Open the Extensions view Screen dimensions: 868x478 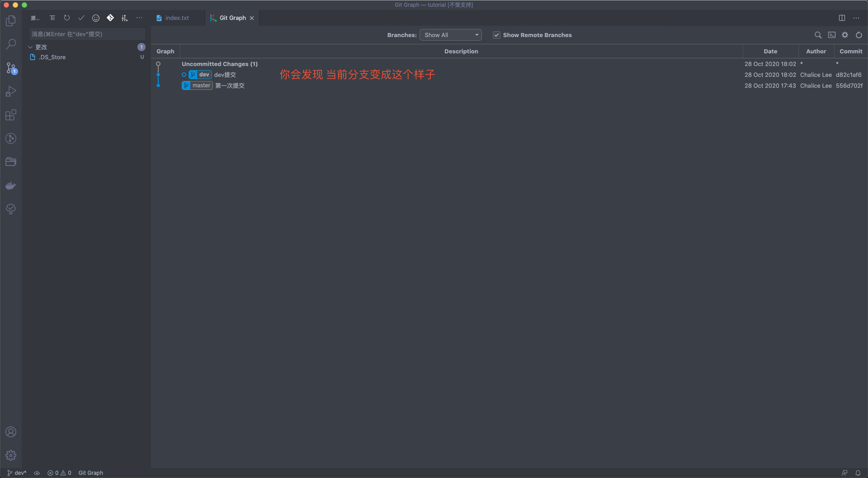coord(11,115)
